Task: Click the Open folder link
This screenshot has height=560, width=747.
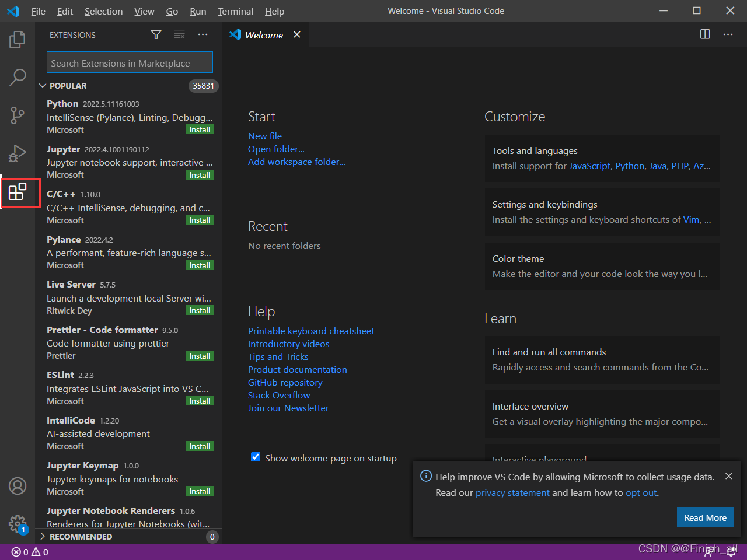Action: (276, 149)
